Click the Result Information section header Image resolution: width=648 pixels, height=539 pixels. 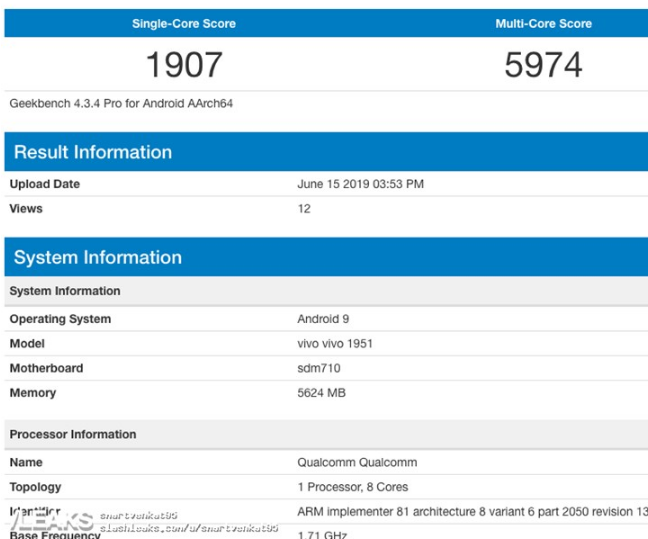[326, 152]
